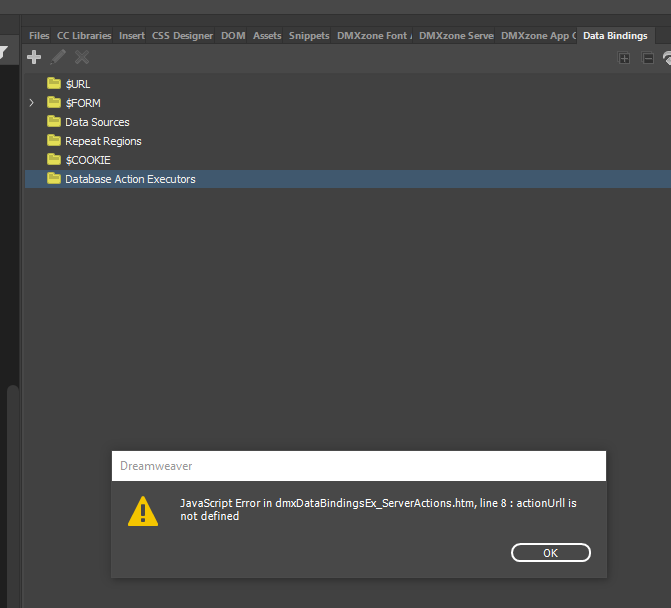Click the JavaScript Error message text

(378, 510)
